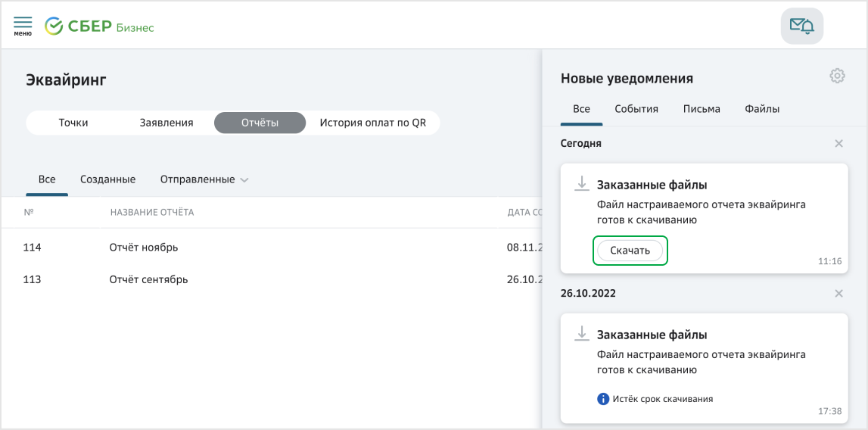Open notification settings gear icon
The height and width of the screenshot is (430, 868).
(x=837, y=76)
